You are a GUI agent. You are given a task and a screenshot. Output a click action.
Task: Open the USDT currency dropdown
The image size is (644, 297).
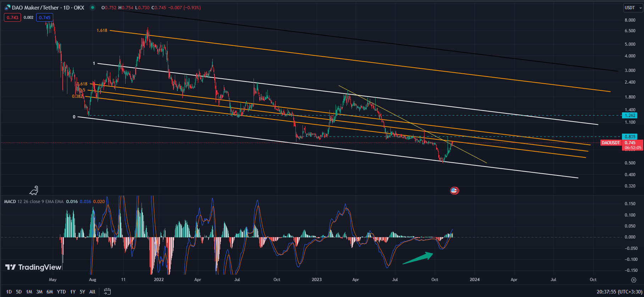633,8
